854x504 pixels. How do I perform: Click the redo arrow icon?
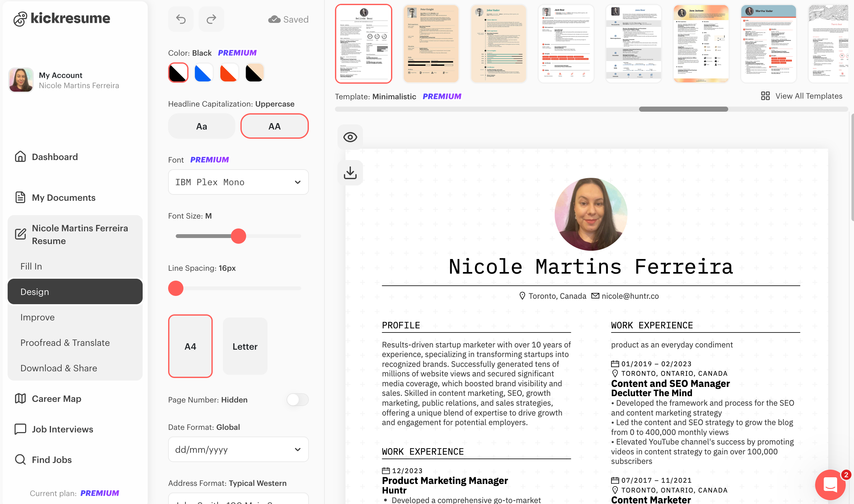click(x=211, y=19)
